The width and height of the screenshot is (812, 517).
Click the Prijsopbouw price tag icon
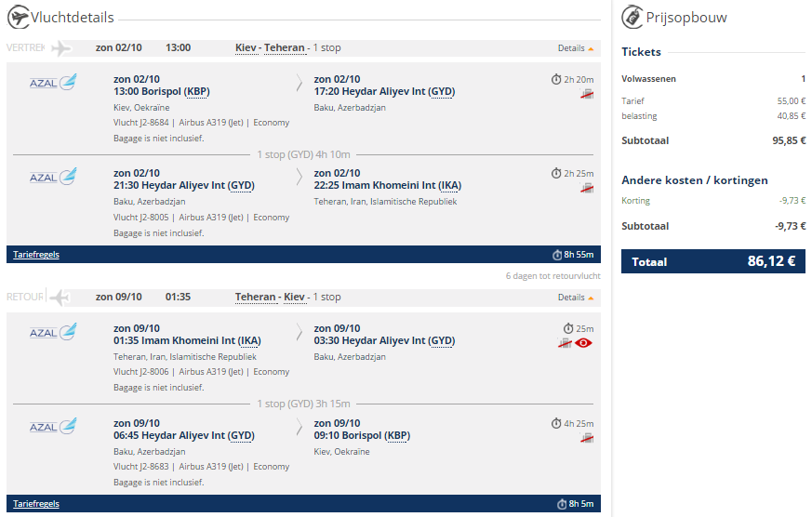tap(632, 17)
